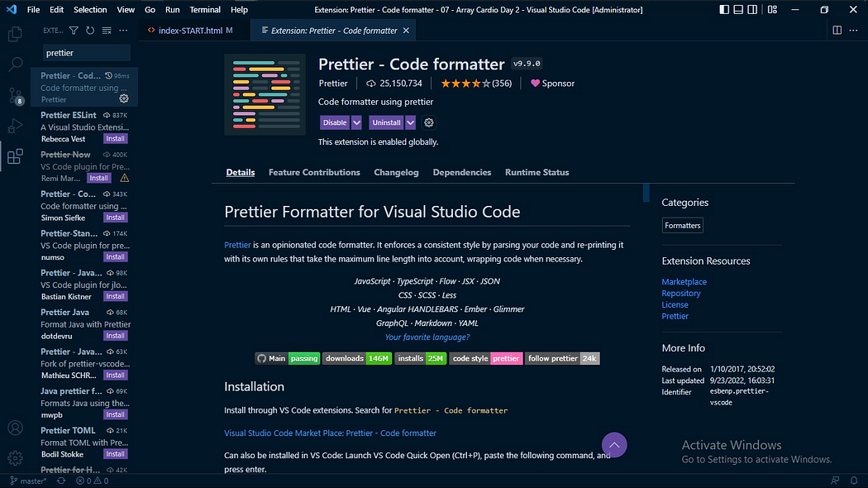The height and width of the screenshot is (488, 868).
Task: Synchronize changes icon in status bar
Action: coord(61,481)
